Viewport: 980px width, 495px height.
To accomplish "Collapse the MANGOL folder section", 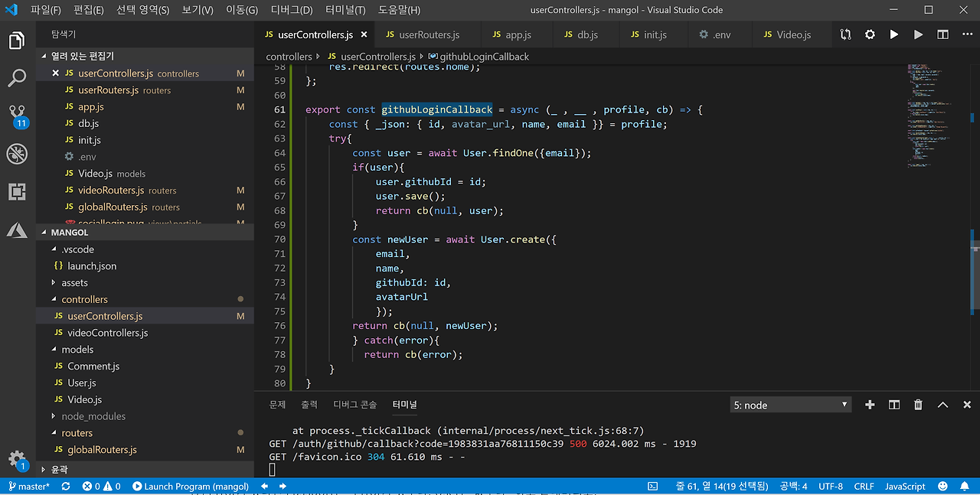I will [145, 232].
